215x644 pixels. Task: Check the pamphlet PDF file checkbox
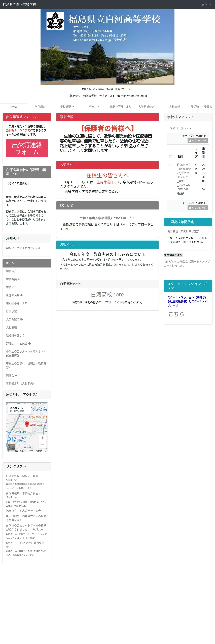170,165
